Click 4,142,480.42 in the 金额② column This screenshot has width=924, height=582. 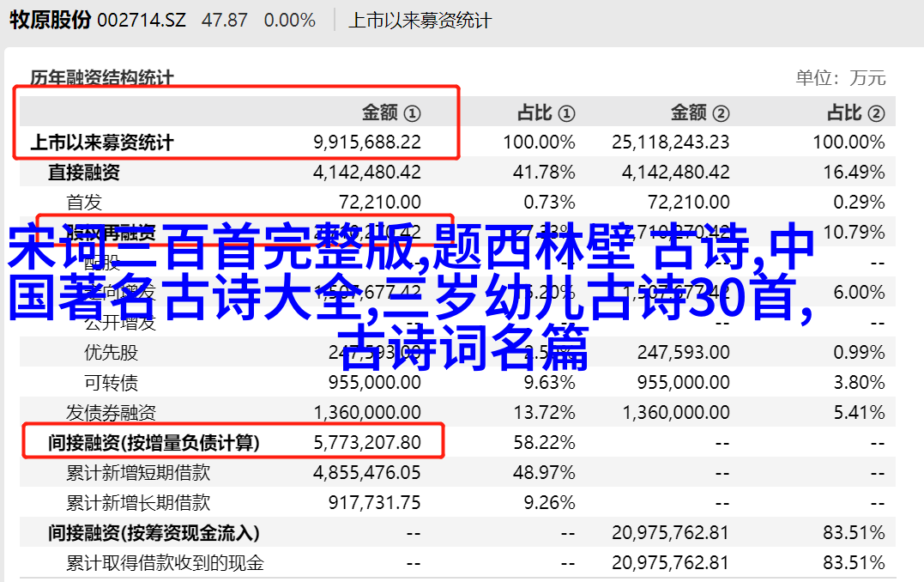(x=676, y=173)
